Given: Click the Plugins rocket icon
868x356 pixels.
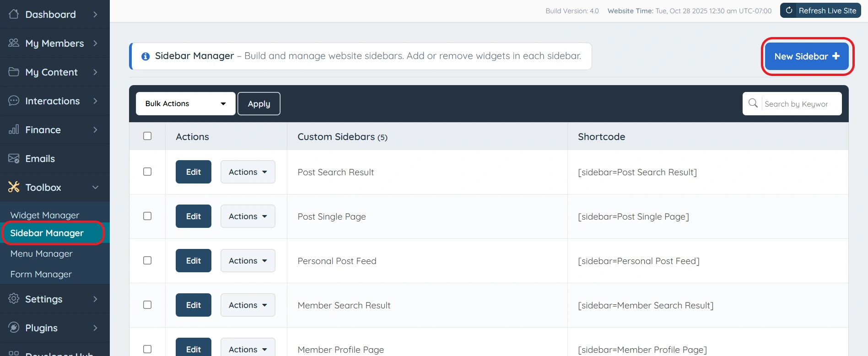Looking at the screenshot, I should pos(14,328).
